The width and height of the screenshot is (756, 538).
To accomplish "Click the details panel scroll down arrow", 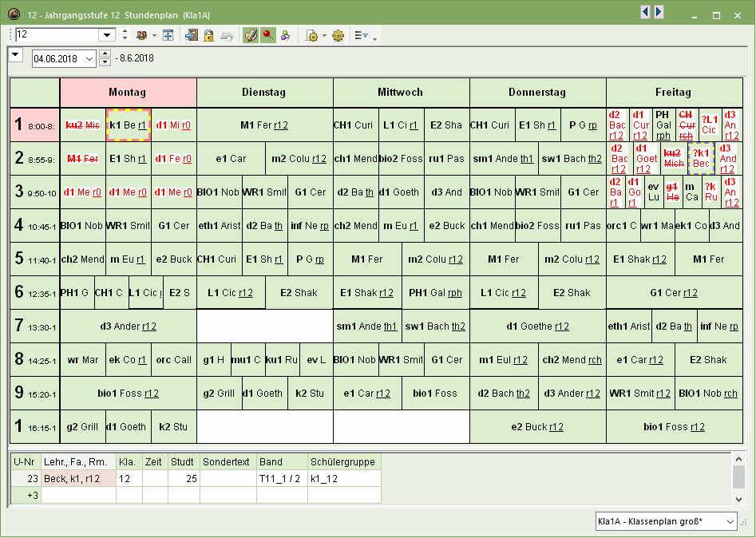I will coord(738,500).
